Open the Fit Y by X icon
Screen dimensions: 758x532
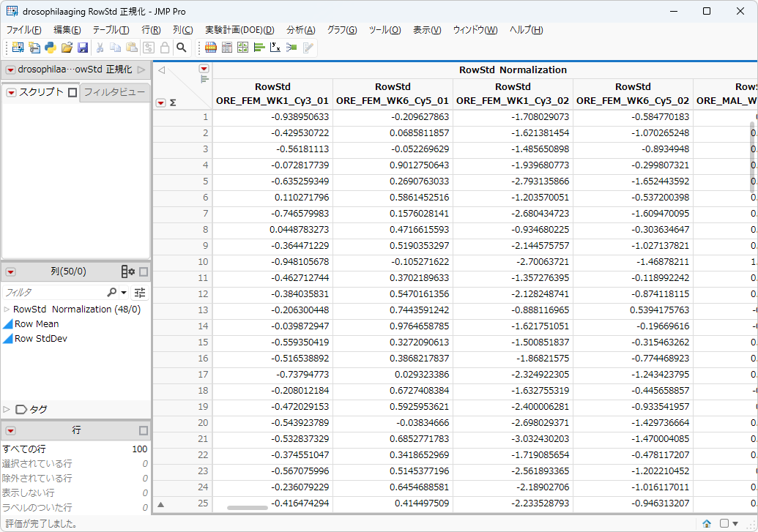click(275, 48)
